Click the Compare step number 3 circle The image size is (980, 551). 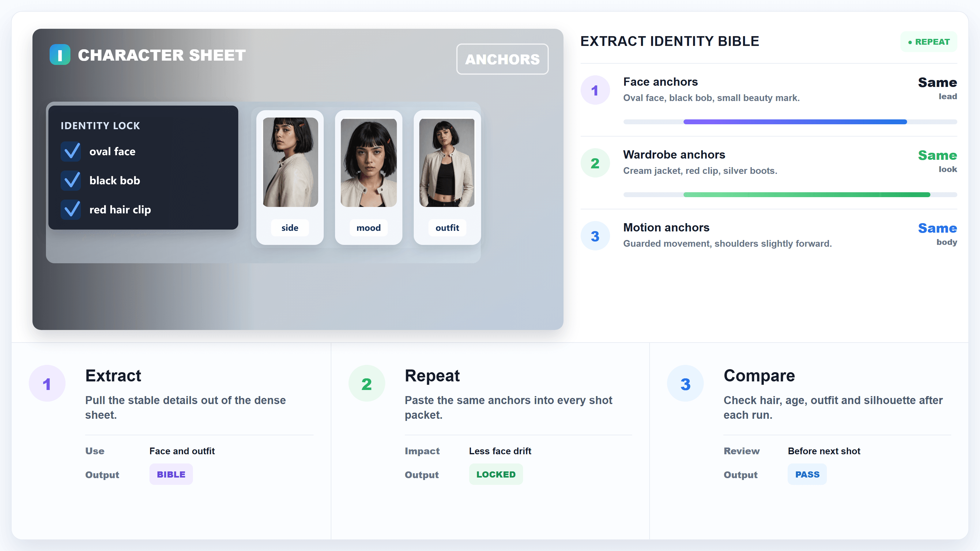[x=685, y=383]
